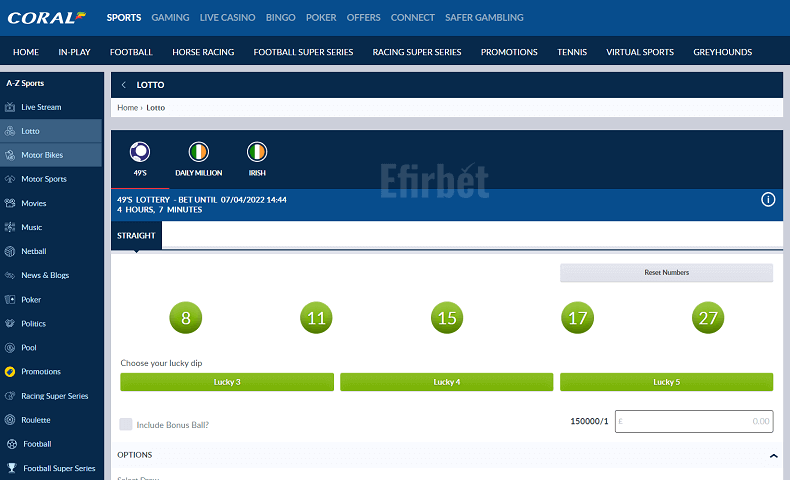
Task: Open Promotions in navigation bar
Action: pos(509,52)
